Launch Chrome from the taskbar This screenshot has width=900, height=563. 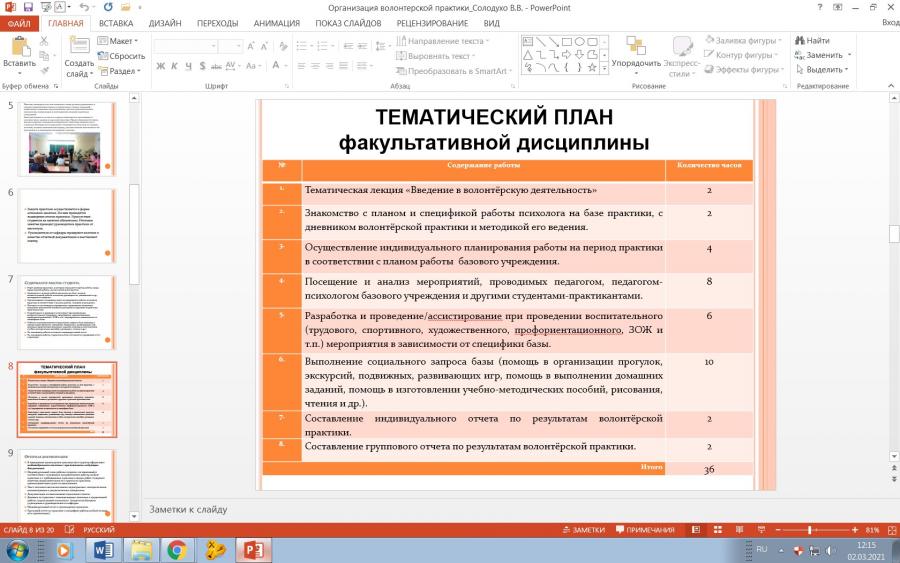coord(177,550)
